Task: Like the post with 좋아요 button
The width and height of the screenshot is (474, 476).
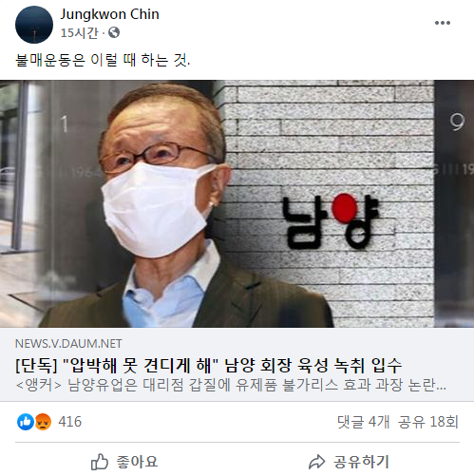Action: [124, 462]
